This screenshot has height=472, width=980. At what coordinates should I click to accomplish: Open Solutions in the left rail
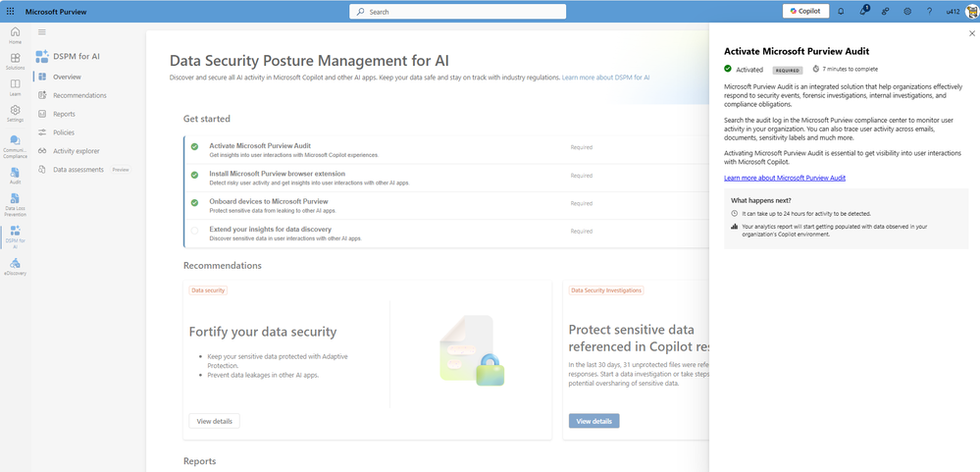(x=15, y=61)
